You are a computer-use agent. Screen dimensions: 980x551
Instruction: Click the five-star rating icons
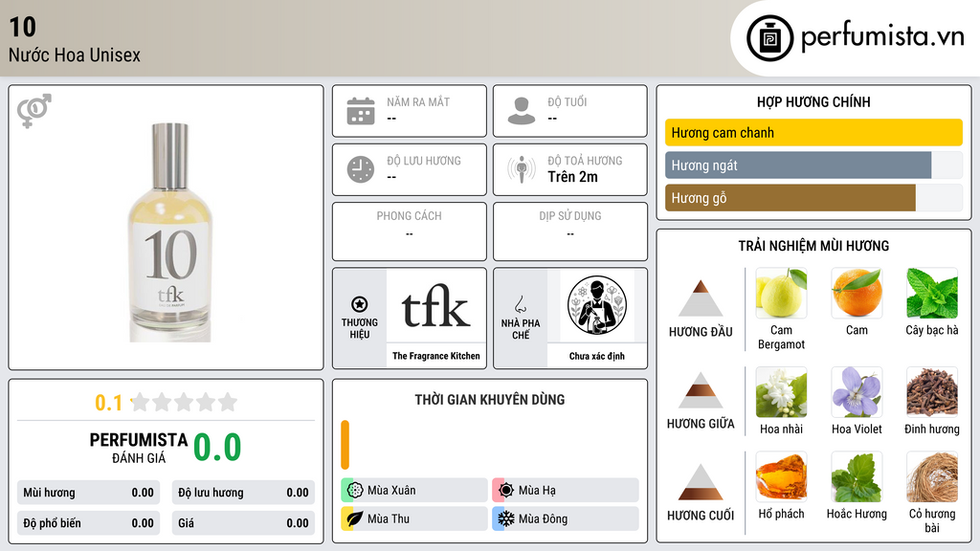tap(184, 402)
